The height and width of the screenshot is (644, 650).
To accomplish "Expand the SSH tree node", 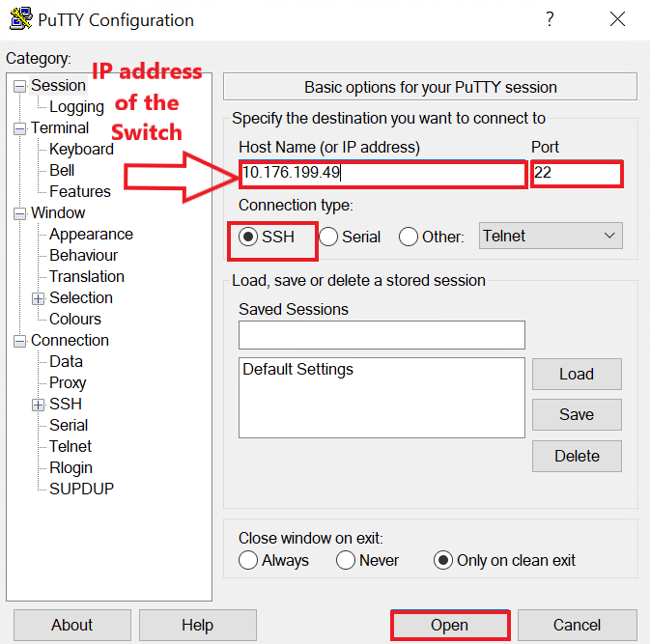I will 39,405.
